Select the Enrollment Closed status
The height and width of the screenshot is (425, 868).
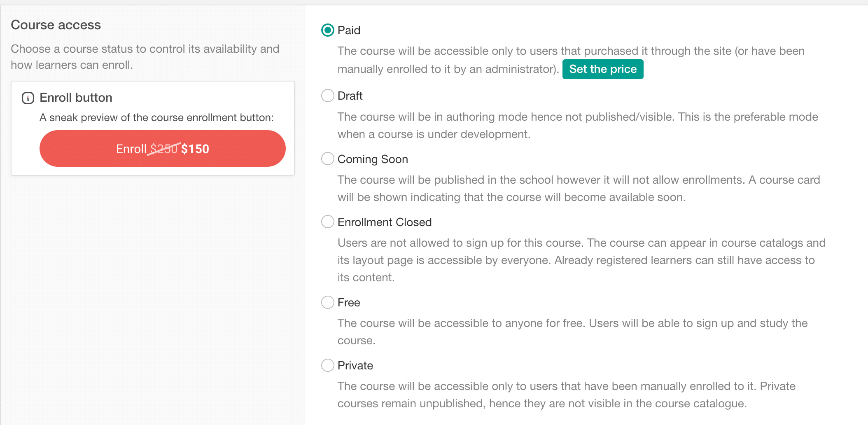point(327,222)
